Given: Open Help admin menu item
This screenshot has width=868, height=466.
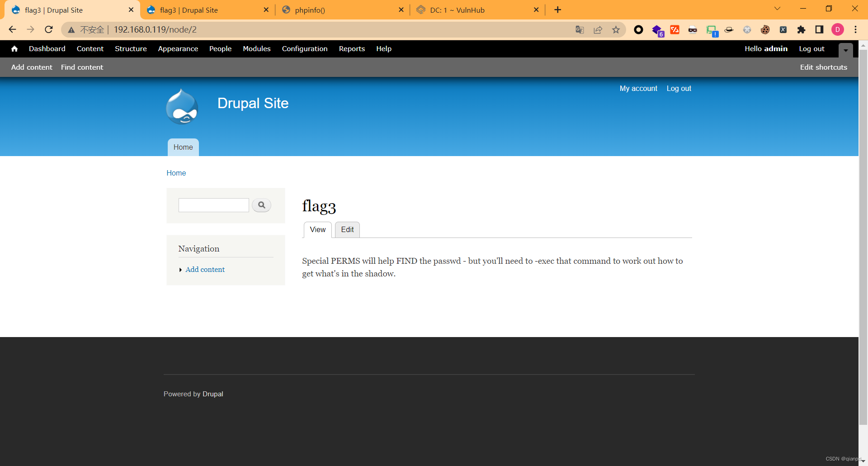Looking at the screenshot, I should click(x=384, y=49).
